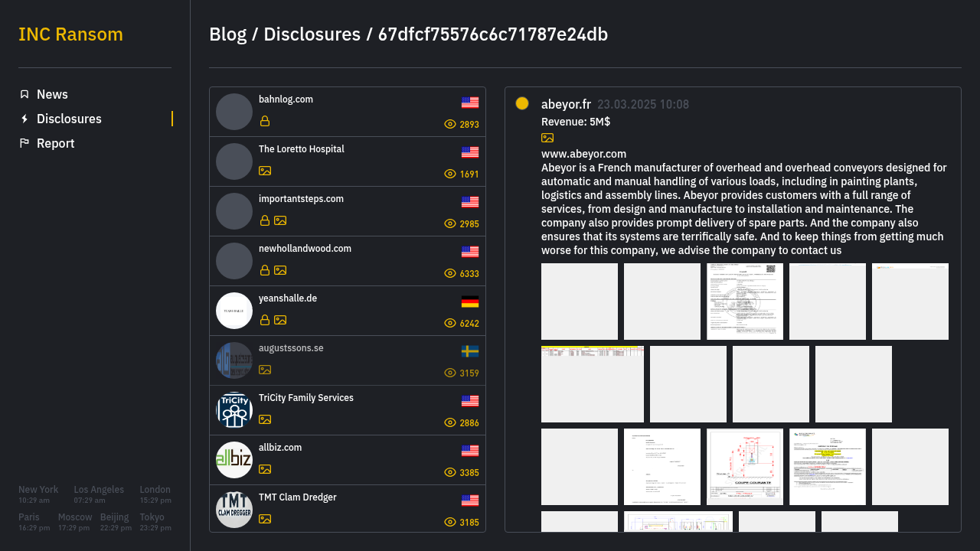The height and width of the screenshot is (551, 980).
Task: Click the New York clock entry
Action: [x=38, y=494]
